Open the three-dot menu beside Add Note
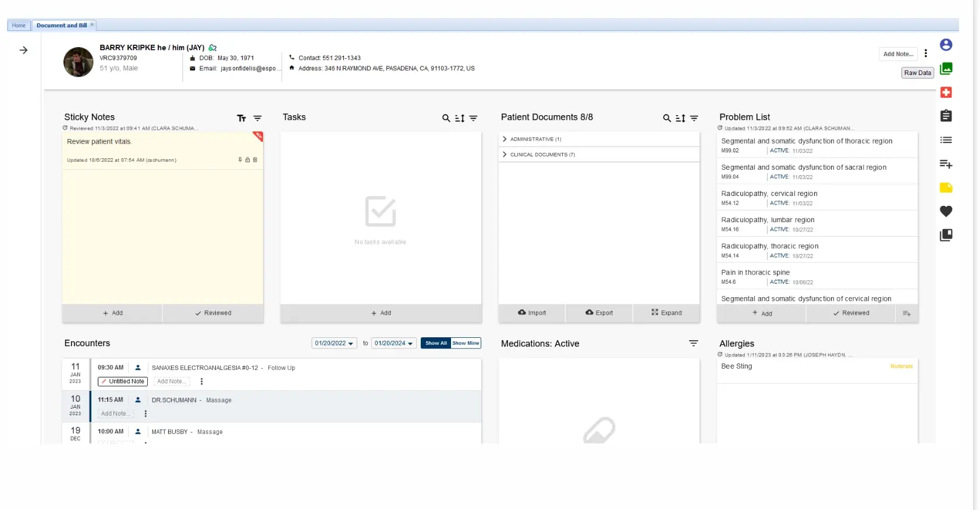The height and width of the screenshot is (510, 980). point(925,54)
